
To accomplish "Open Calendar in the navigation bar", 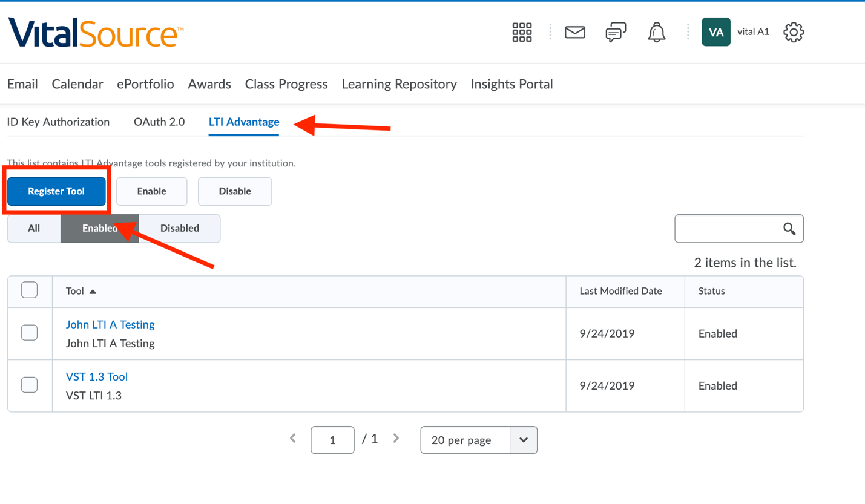I will click(x=77, y=84).
